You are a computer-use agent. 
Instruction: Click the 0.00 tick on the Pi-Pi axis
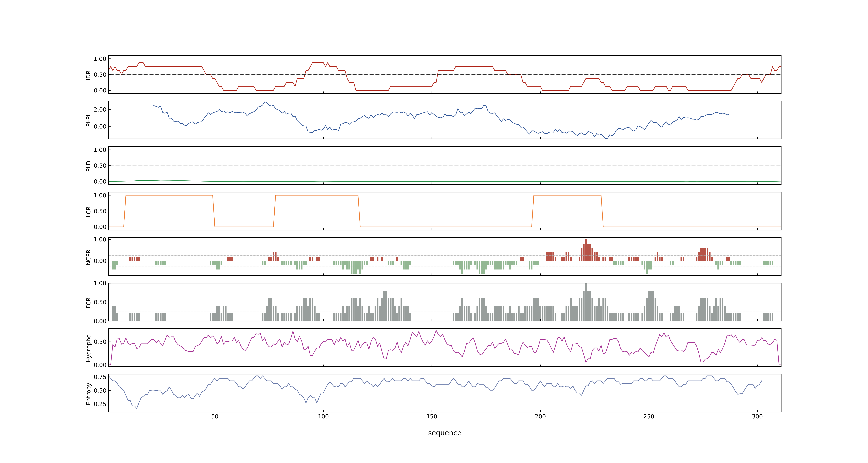[100, 126]
